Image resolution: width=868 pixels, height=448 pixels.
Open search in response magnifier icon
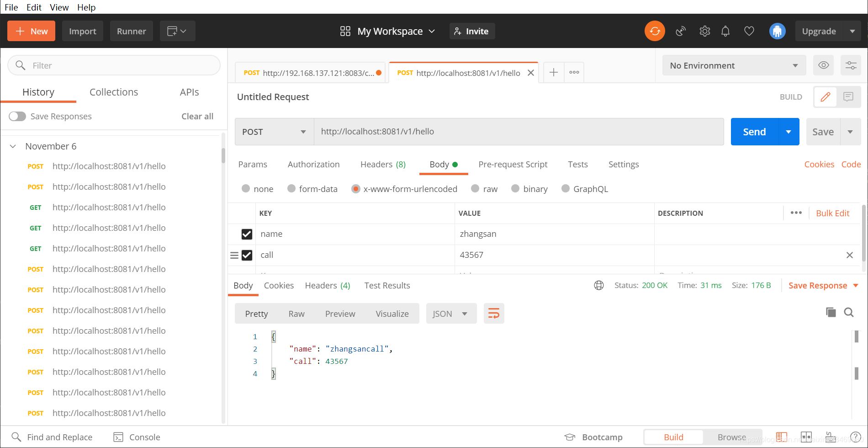click(849, 313)
